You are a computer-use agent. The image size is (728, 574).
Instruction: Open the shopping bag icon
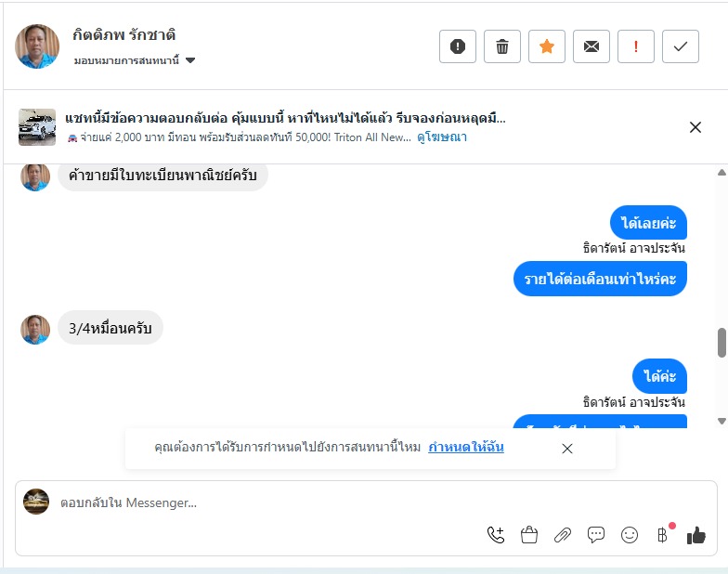tap(529, 535)
